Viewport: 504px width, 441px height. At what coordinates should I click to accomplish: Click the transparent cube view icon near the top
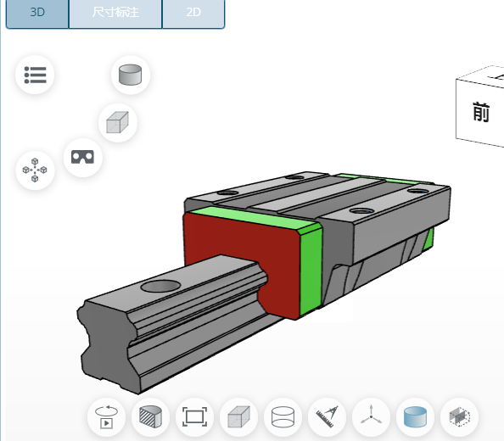click(x=118, y=122)
